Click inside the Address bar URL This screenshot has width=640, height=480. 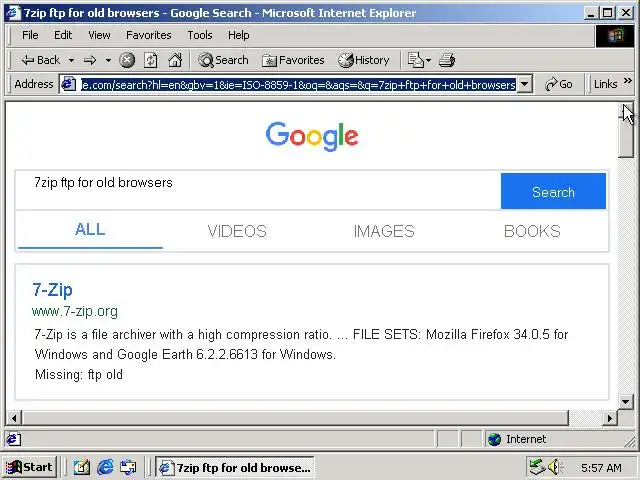coord(298,84)
